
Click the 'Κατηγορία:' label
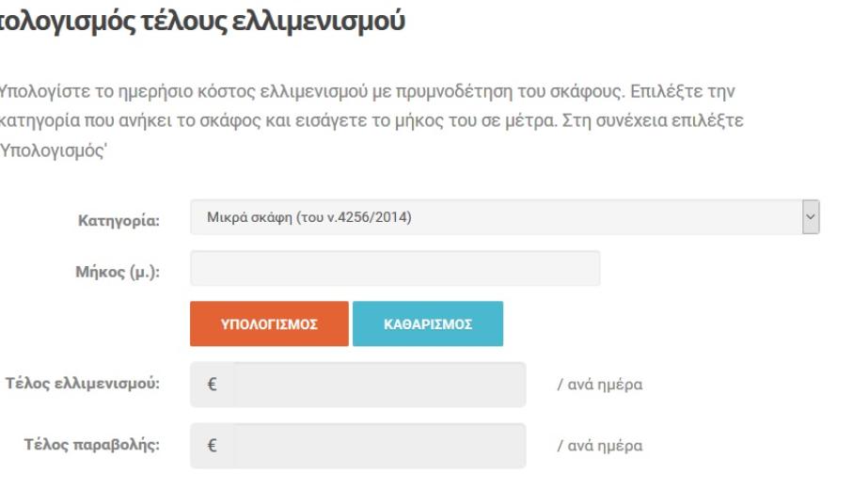pyautogui.click(x=118, y=222)
